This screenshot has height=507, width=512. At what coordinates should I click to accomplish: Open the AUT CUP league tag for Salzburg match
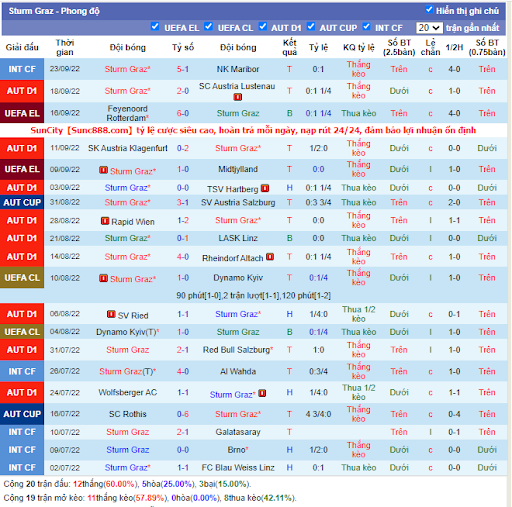point(22,202)
